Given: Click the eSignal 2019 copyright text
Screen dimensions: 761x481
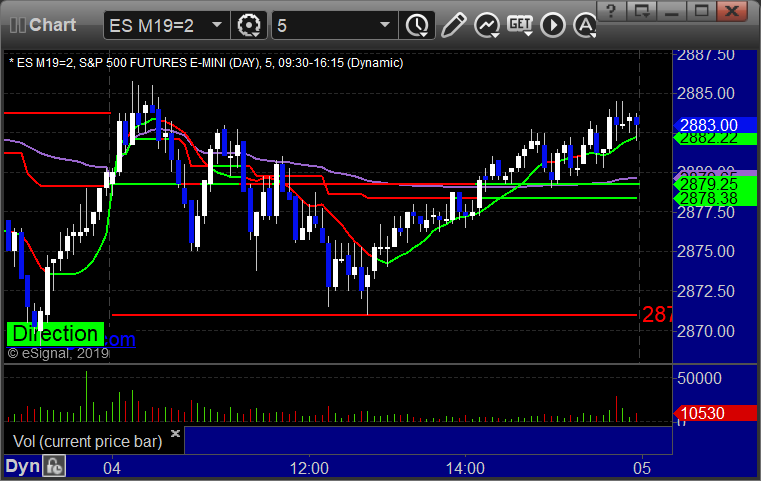Looking at the screenshot, I should click(58, 353).
